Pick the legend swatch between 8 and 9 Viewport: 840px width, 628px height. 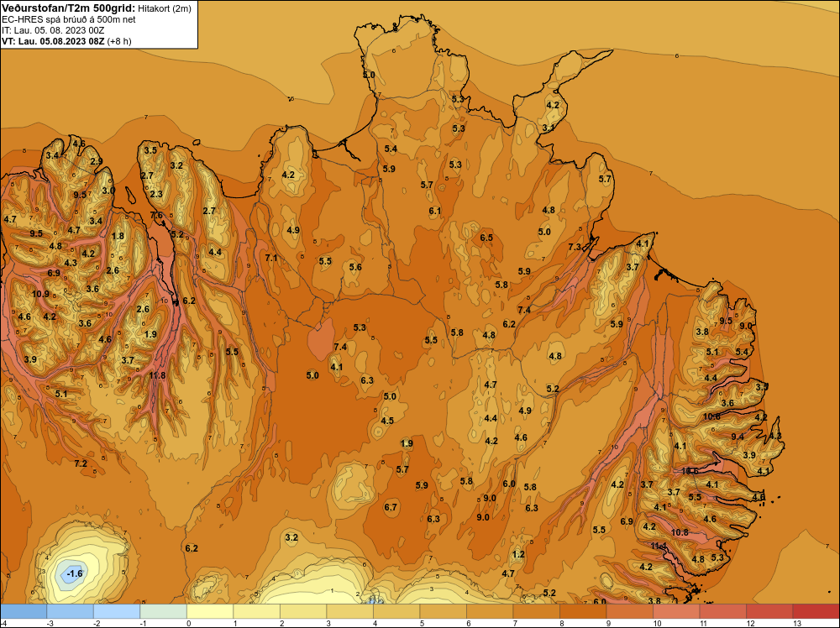coord(583,611)
